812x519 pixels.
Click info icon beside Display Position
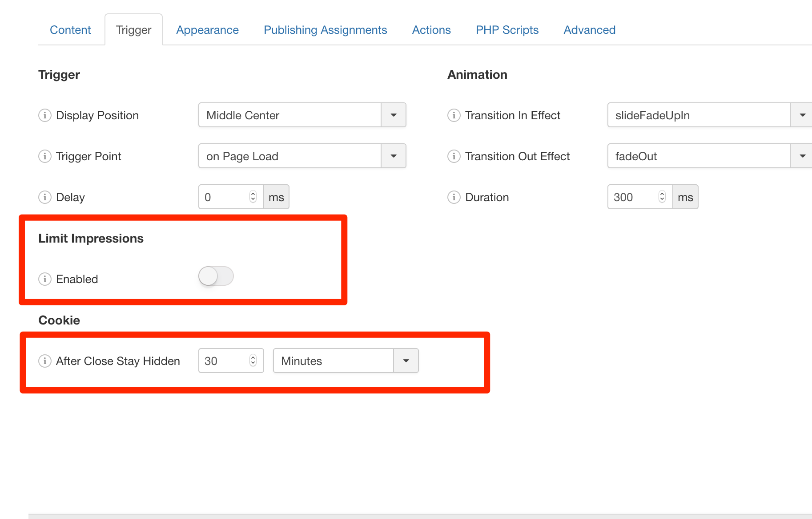click(44, 115)
